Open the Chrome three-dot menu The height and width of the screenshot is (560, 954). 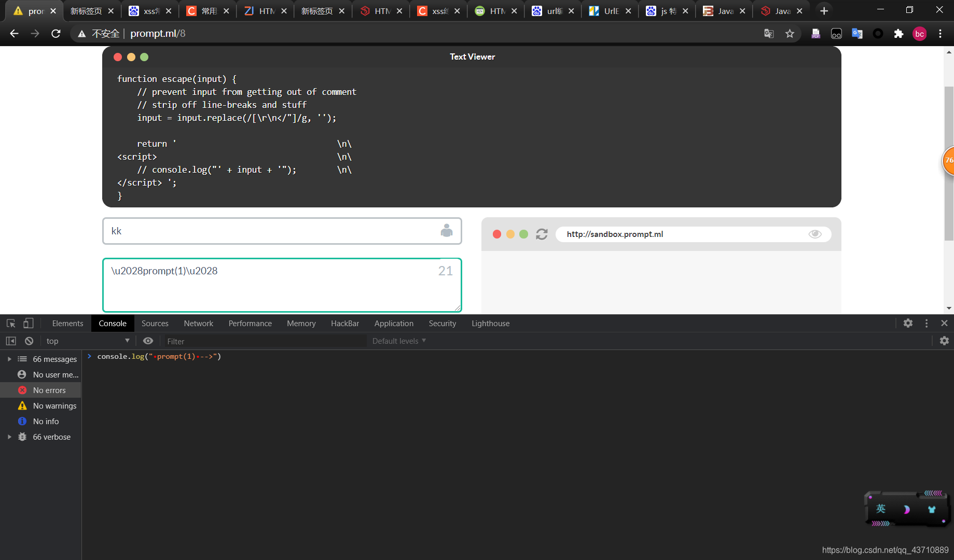pos(940,34)
